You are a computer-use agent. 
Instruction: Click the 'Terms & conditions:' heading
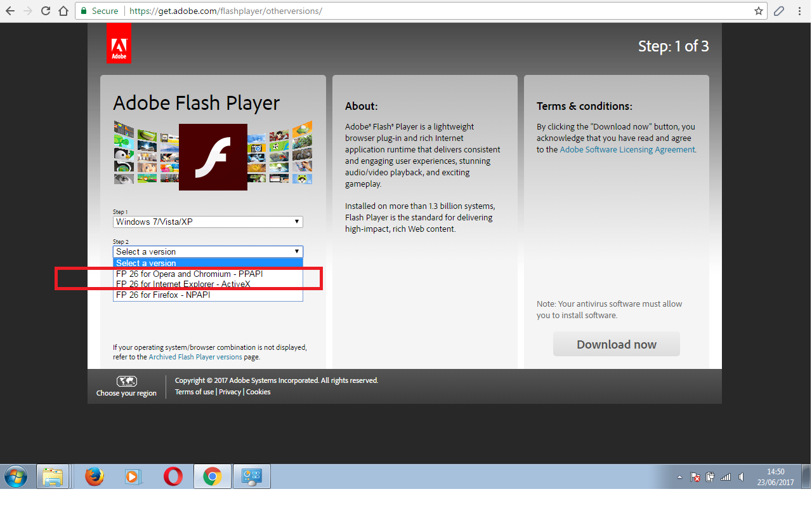click(584, 106)
